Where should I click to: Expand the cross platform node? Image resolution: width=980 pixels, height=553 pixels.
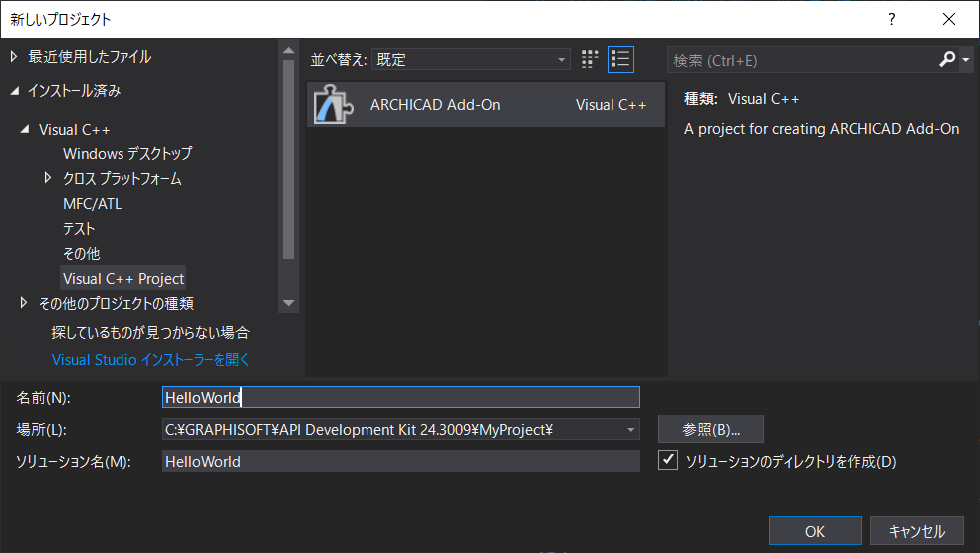tap(48, 178)
